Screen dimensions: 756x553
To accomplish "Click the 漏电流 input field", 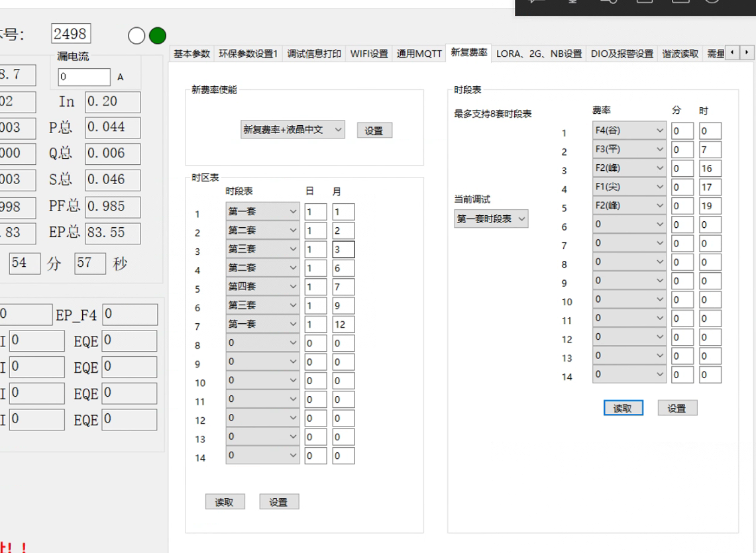I will 83,77.
